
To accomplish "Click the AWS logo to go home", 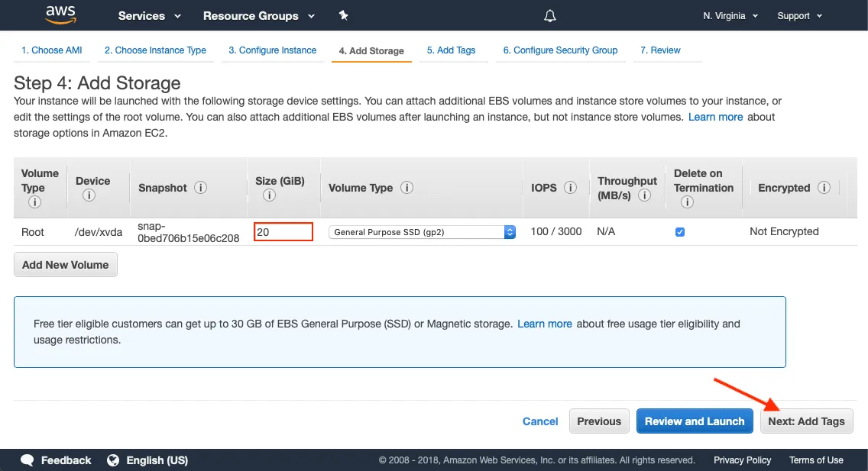I will coord(60,15).
